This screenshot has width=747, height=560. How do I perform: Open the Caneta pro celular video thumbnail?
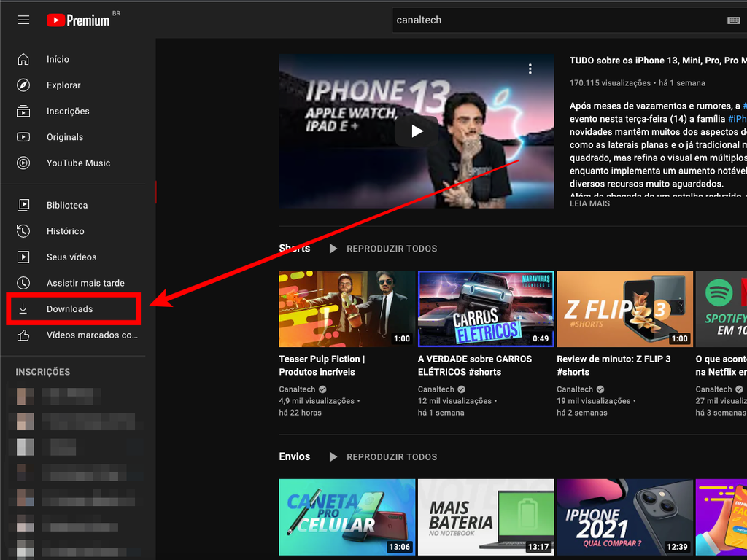click(x=347, y=517)
